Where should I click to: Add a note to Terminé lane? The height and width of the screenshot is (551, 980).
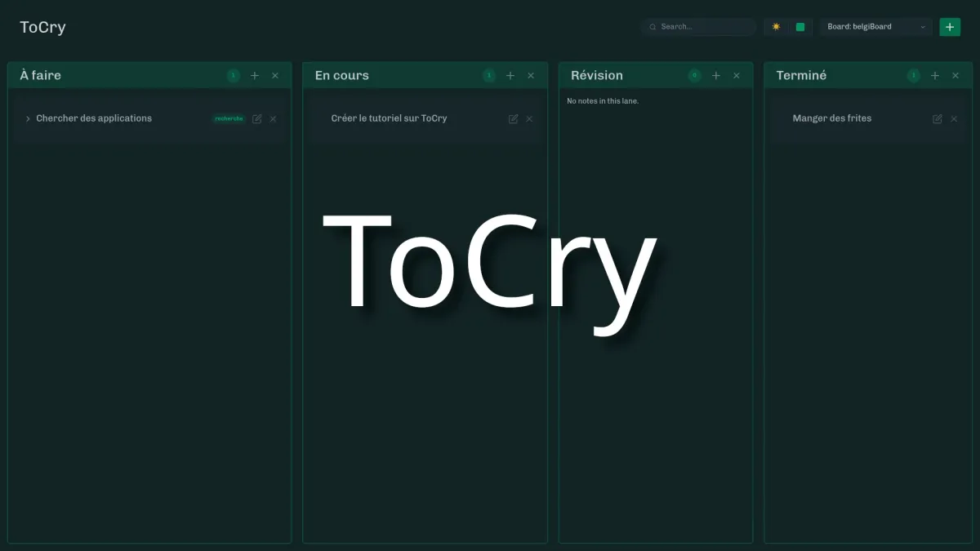935,76
